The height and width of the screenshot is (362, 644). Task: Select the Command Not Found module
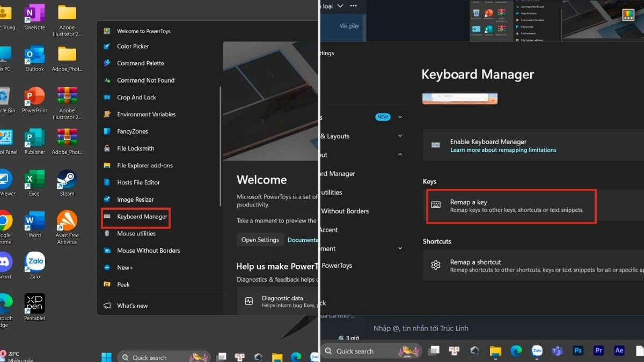click(145, 80)
